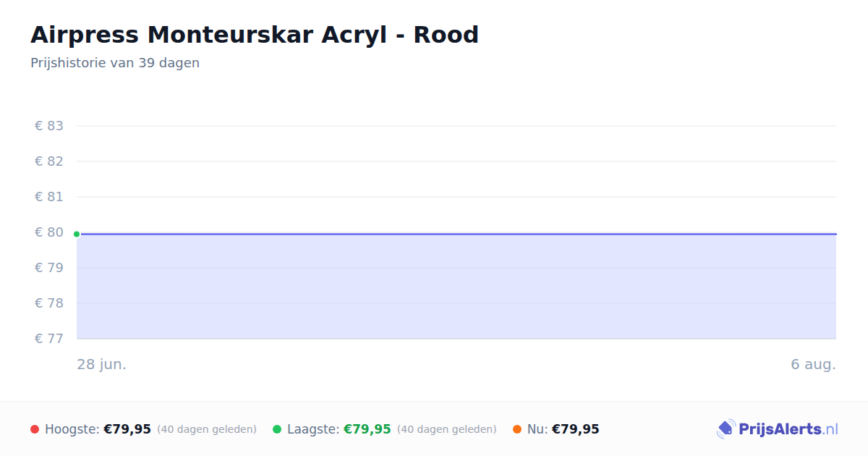
Task: Open the PrijsAlerts.nl brand link
Action: tap(778, 429)
